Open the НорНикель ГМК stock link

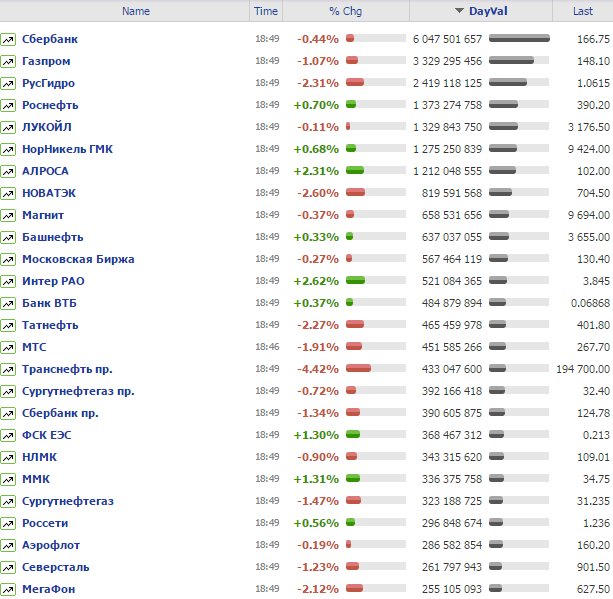(67, 149)
